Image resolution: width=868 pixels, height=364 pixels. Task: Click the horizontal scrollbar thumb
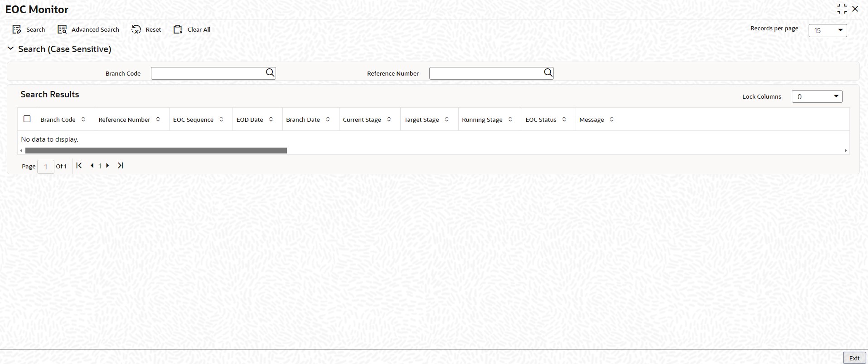pos(156,150)
